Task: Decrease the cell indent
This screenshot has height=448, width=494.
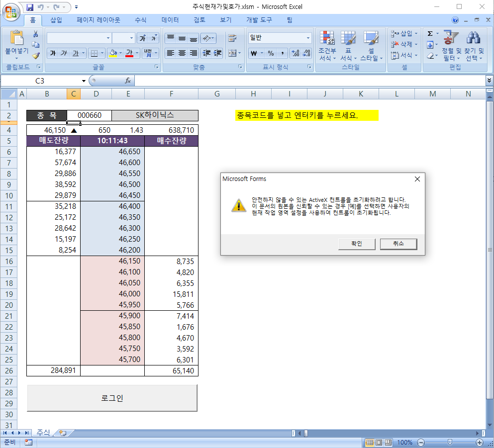Action: pos(206,53)
